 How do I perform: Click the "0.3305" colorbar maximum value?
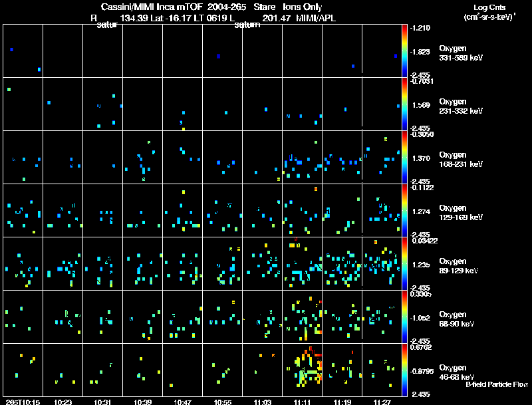point(421,294)
